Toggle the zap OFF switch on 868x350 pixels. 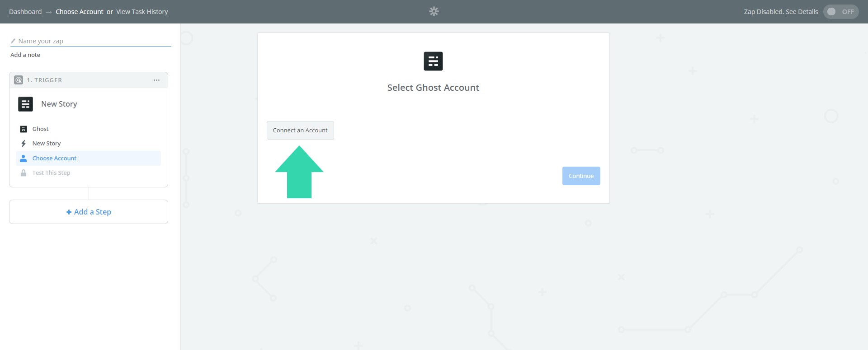tap(840, 12)
